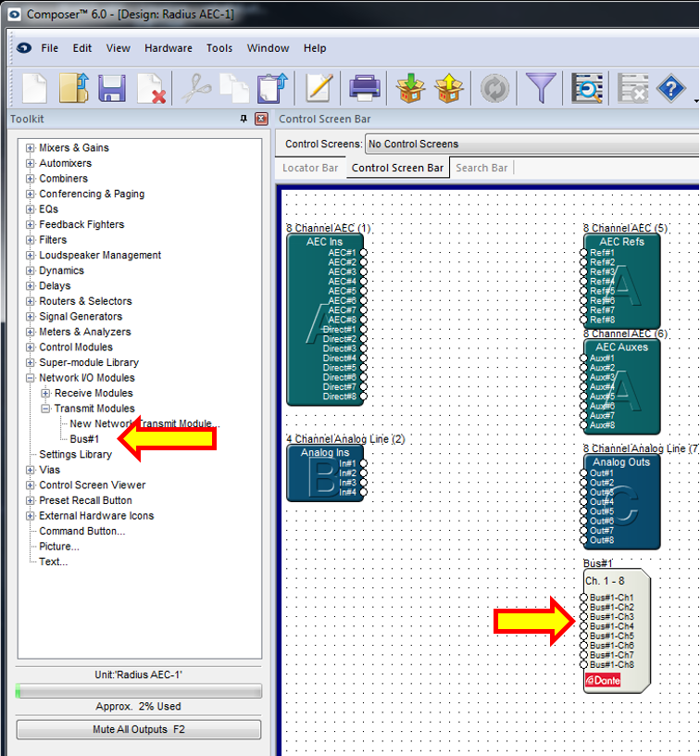Click the Copy pages icon
Viewport: 700px width, 756px height.
(x=234, y=88)
